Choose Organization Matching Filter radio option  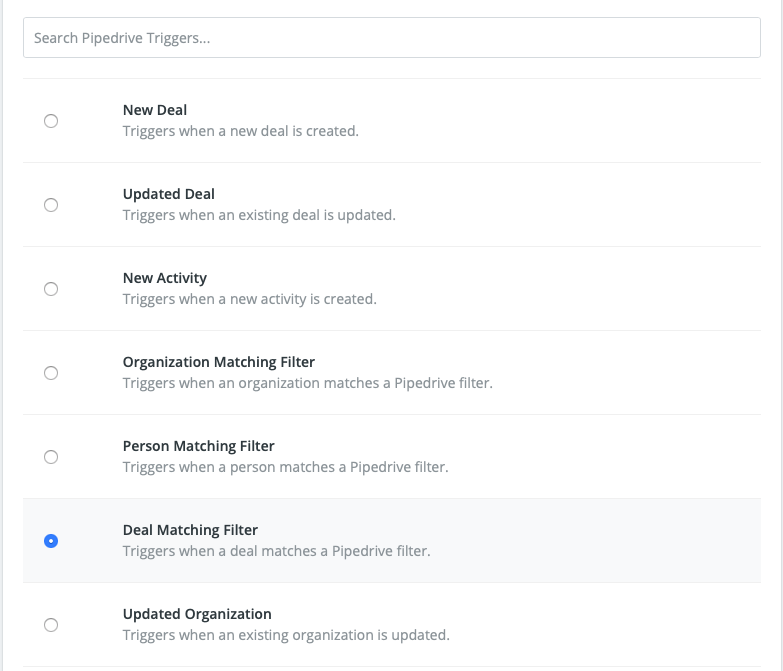(x=51, y=373)
